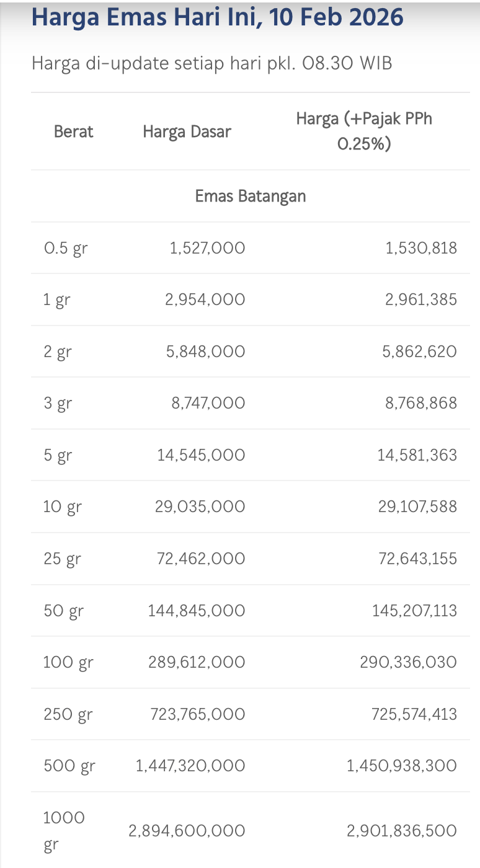Image resolution: width=480 pixels, height=868 pixels.
Task: Click the after-tax price 29,107,588
Action: 417,507
